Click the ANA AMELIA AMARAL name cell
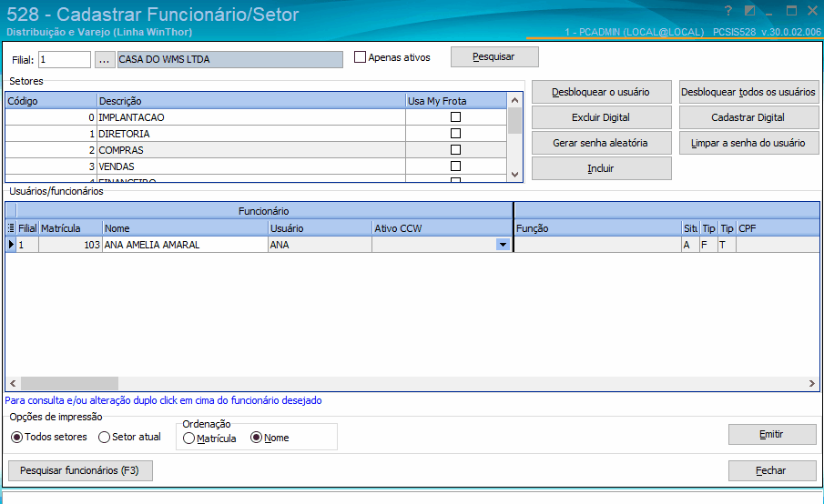Screen dimensions: 824x504 (x=185, y=245)
